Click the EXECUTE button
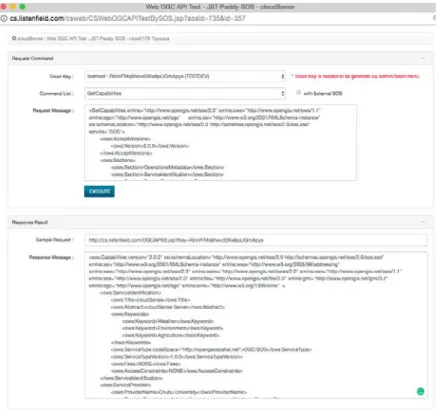This screenshot has height=414, width=438. (x=99, y=191)
